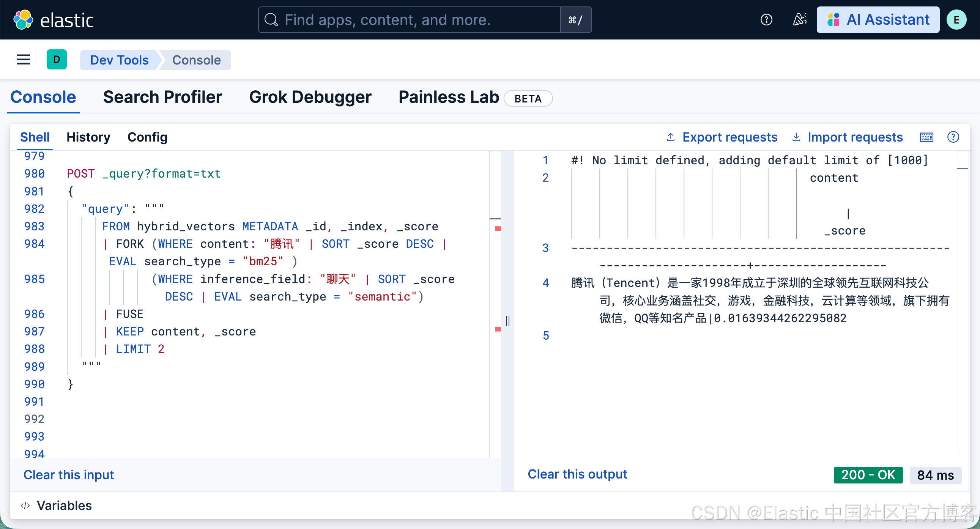The image size is (980, 529).
Task: Clear this output link
Action: coord(577,474)
